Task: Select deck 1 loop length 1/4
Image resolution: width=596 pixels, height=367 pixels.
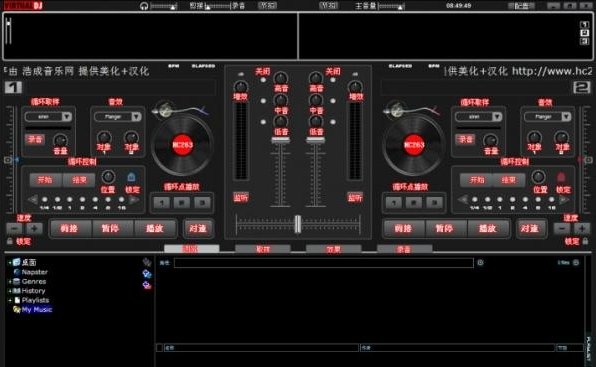Action: (x=45, y=199)
